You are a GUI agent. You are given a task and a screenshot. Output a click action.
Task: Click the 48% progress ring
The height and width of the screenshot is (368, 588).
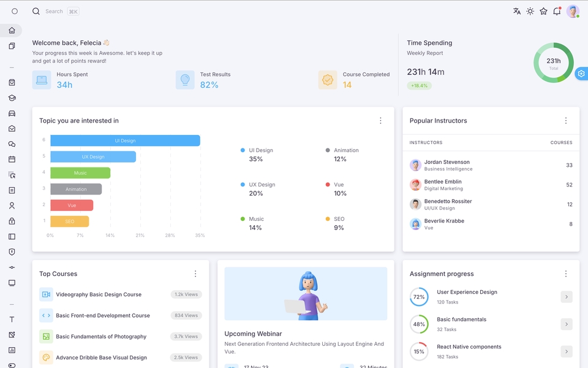point(419,324)
